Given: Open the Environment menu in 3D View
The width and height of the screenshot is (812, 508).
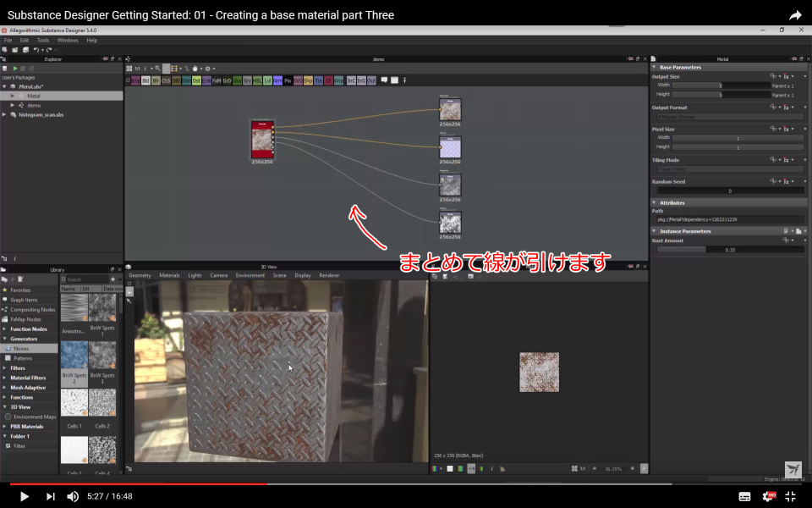Looking at the screenshot, I should (x=250, y=275).
